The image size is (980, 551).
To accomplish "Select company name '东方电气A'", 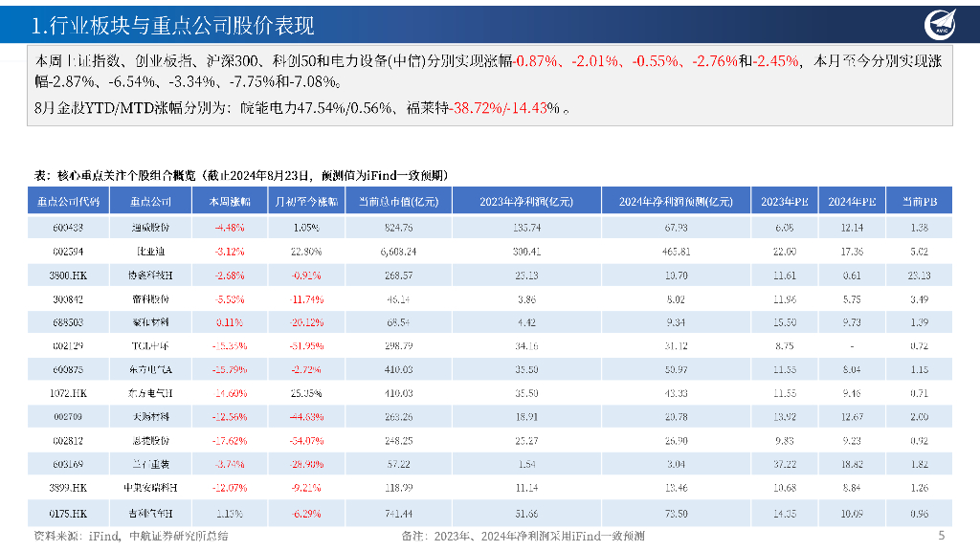I will [150, 370].
